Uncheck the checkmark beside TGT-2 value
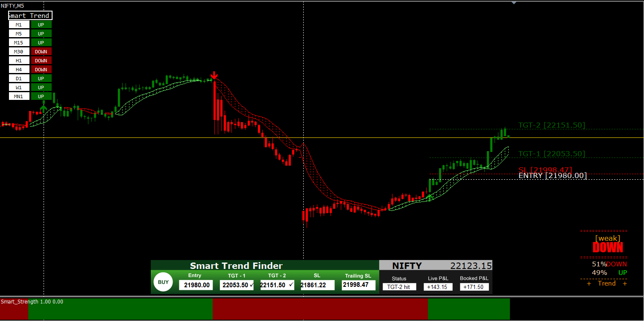644x321 pixels. [x=290, y=285]
